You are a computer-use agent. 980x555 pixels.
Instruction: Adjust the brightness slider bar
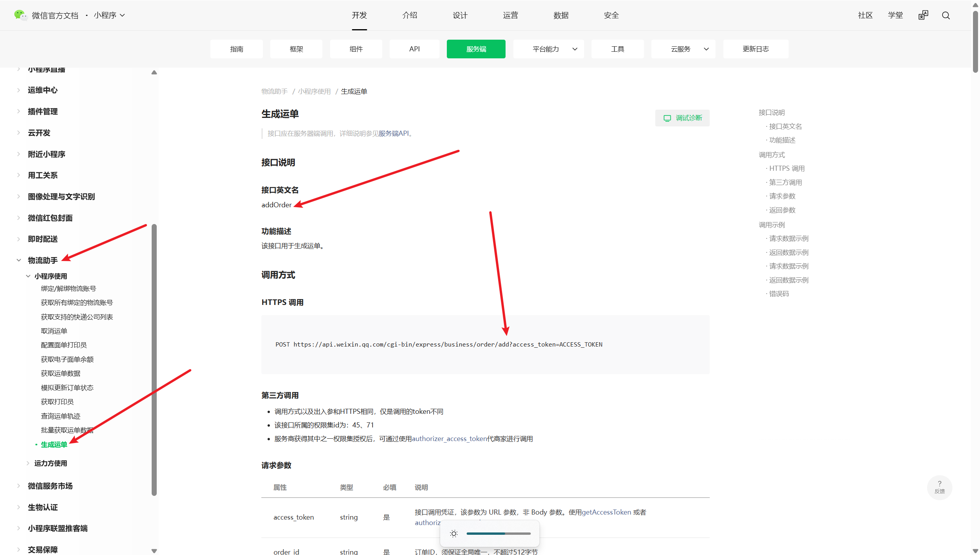point(498,534)
